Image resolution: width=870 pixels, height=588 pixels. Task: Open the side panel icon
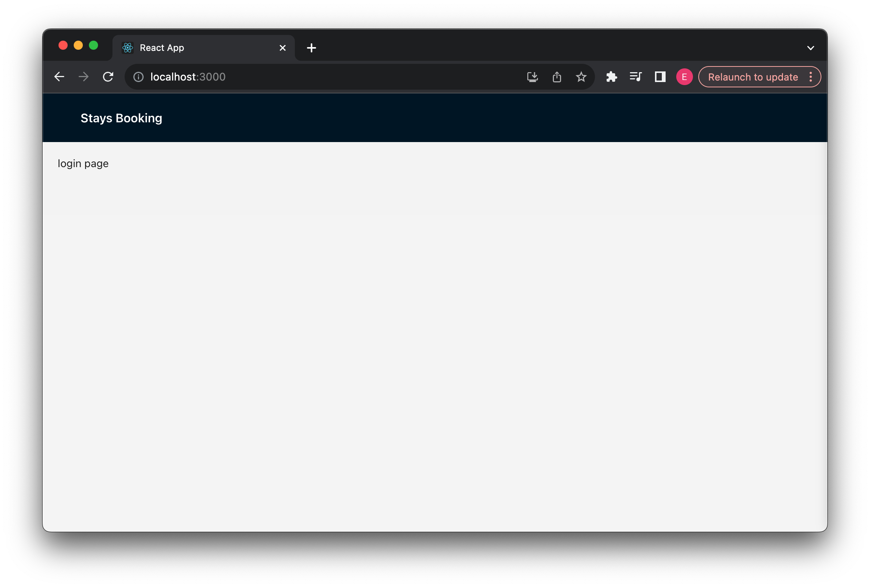pos(660,76)
